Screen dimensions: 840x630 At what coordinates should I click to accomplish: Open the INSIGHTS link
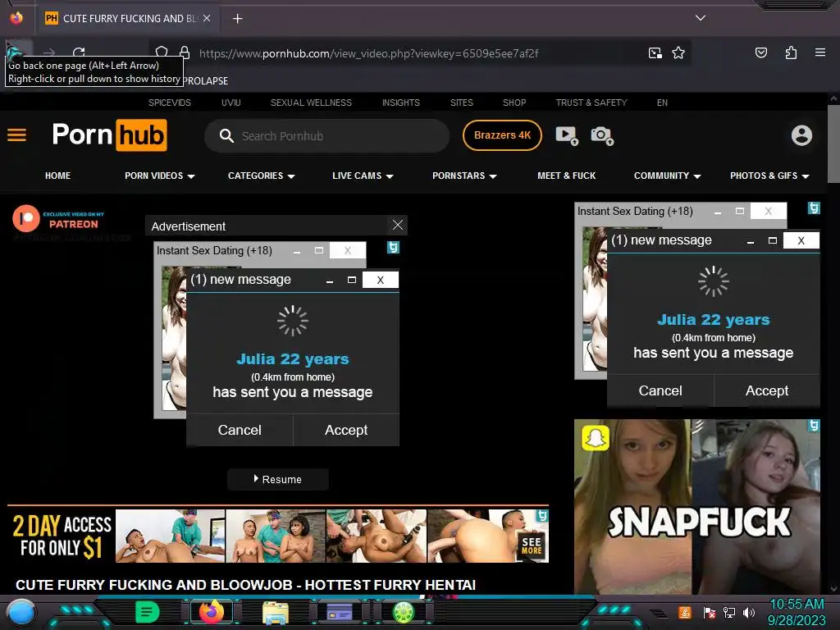point(400,103)
